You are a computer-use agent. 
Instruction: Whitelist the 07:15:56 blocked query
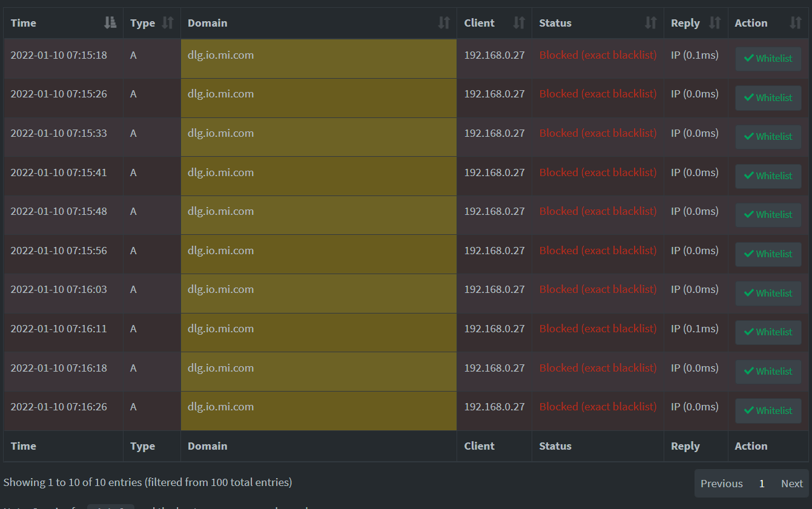click(x=768, y=254)
